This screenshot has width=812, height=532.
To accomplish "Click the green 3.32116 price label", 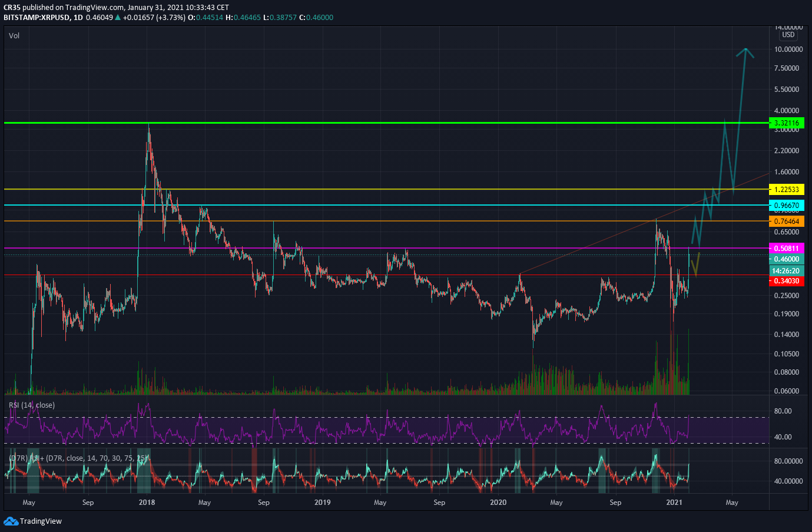I will tap(787, 123).
